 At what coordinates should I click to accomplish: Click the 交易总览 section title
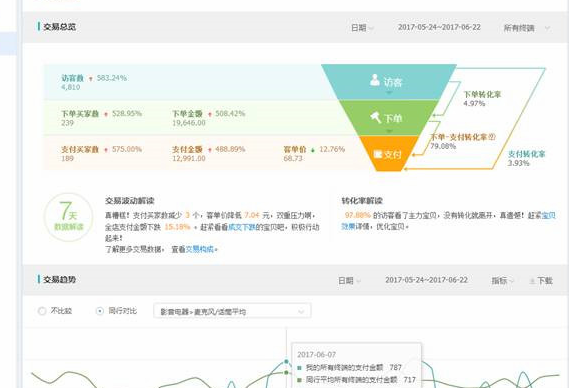pyautogui.click(x=60, y=26)
